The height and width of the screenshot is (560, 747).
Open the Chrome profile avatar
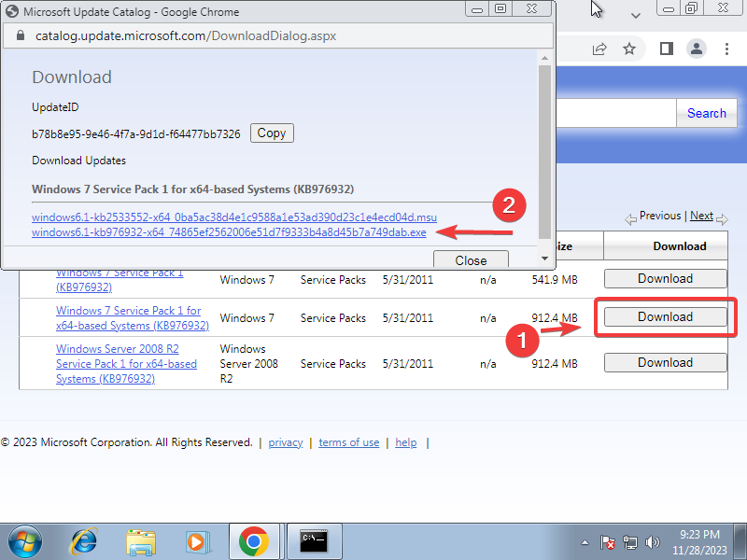696,49
